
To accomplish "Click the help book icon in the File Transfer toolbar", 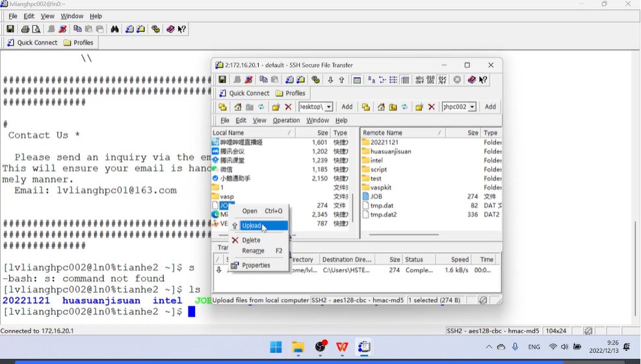I will point(472,80).
